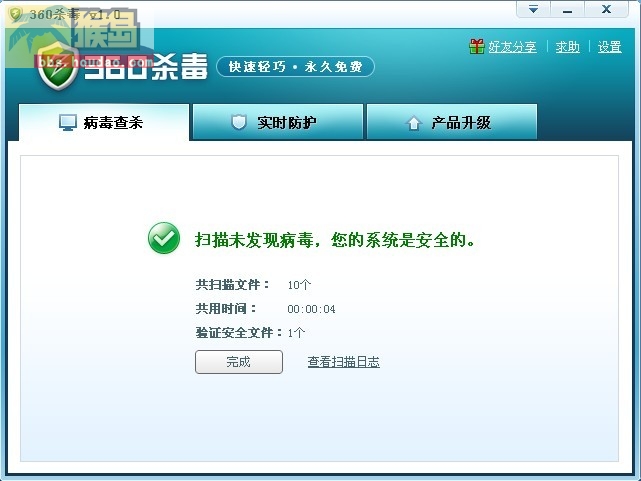Click the green checkmark status icon
641x481 pixels.
point(164,238)
